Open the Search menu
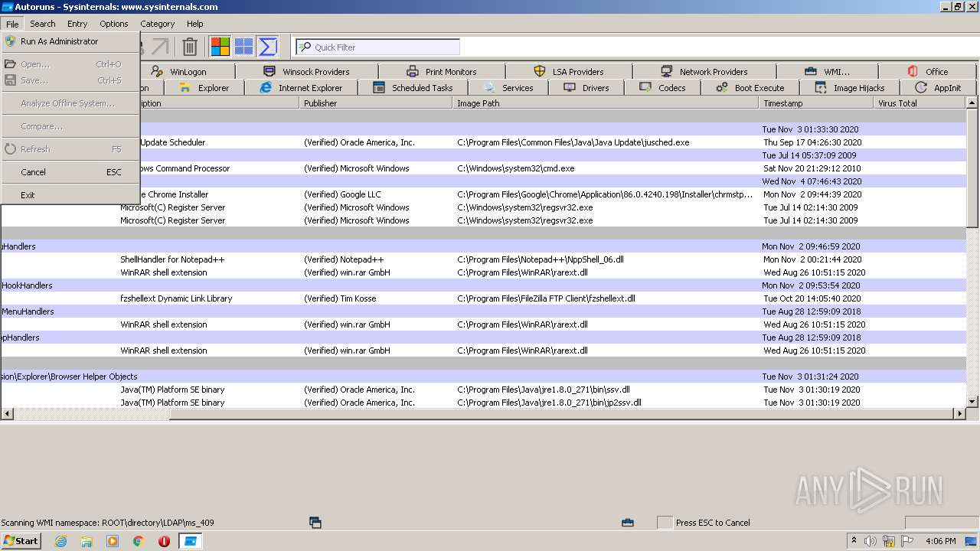The image size is (980, 551). tap(43, 24)
